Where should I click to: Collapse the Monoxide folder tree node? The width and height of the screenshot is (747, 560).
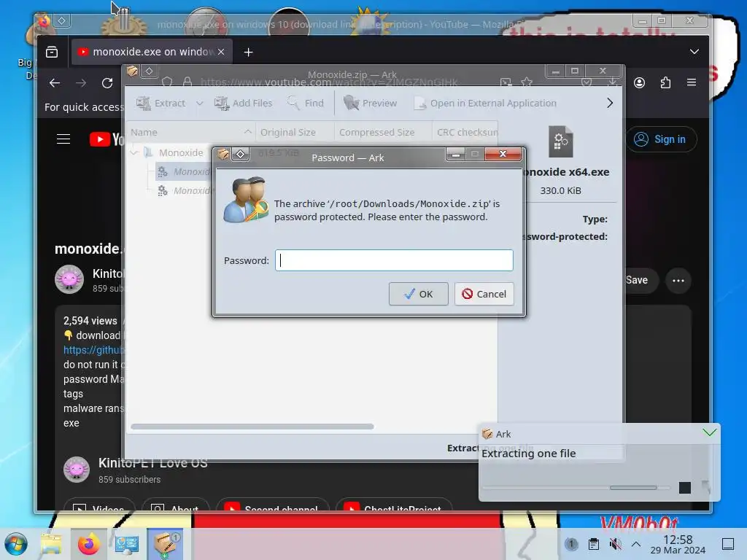[134, 152]
